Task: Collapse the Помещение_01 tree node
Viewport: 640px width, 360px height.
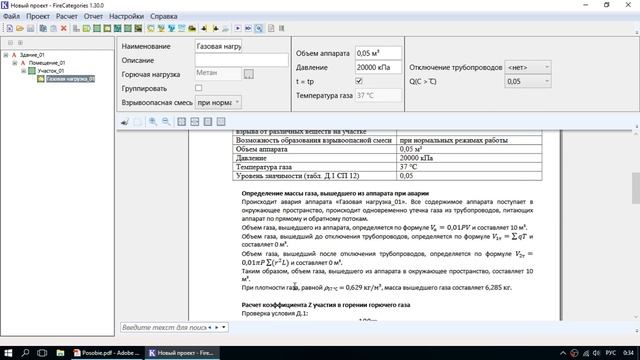Action: tap(15, 63)
